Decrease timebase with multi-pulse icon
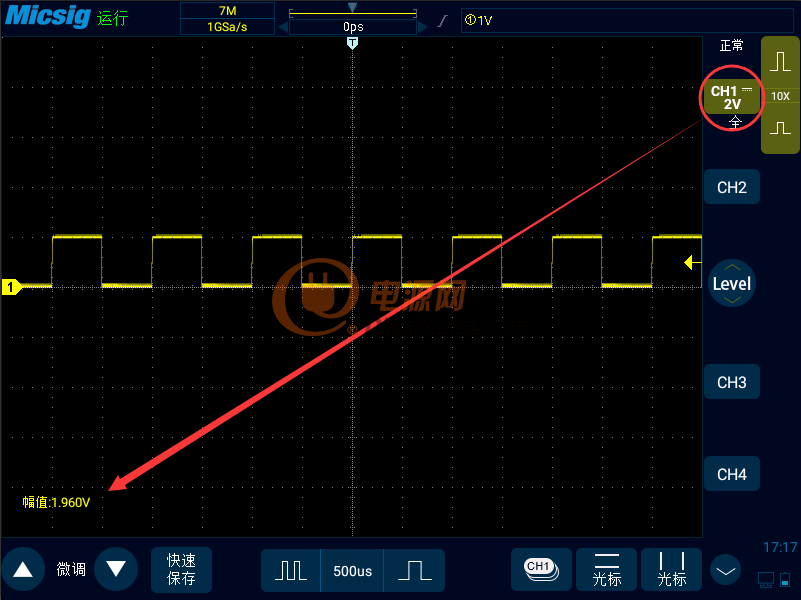The width and height of the screenshot is (801, 600). [291, 570]
